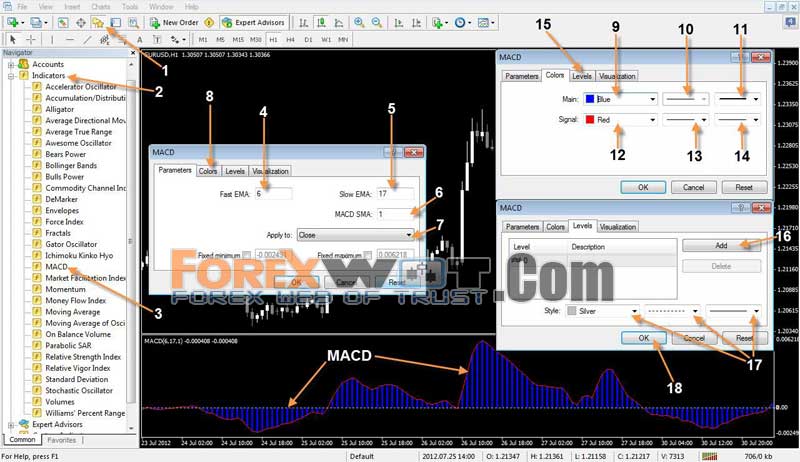800x462 pixels.
Task: Pick the Main line Blue color
Action: point(620,99)
